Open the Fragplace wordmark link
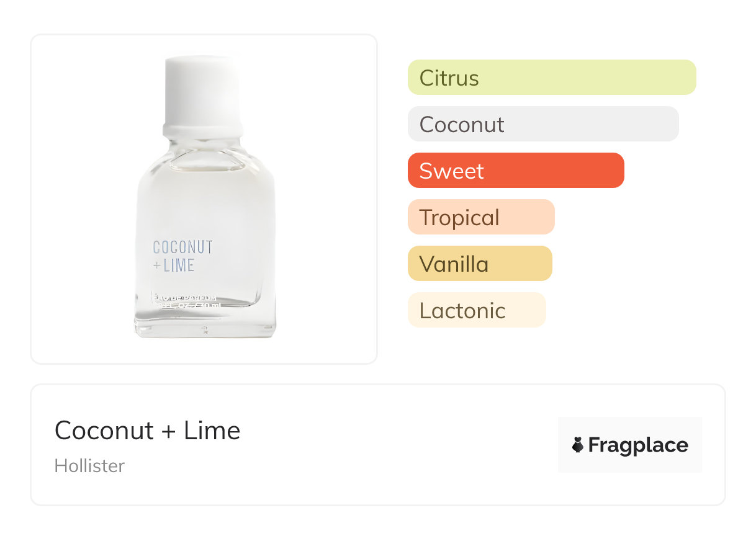This screenshot has height=536, width=756. (x=638, y=445)
